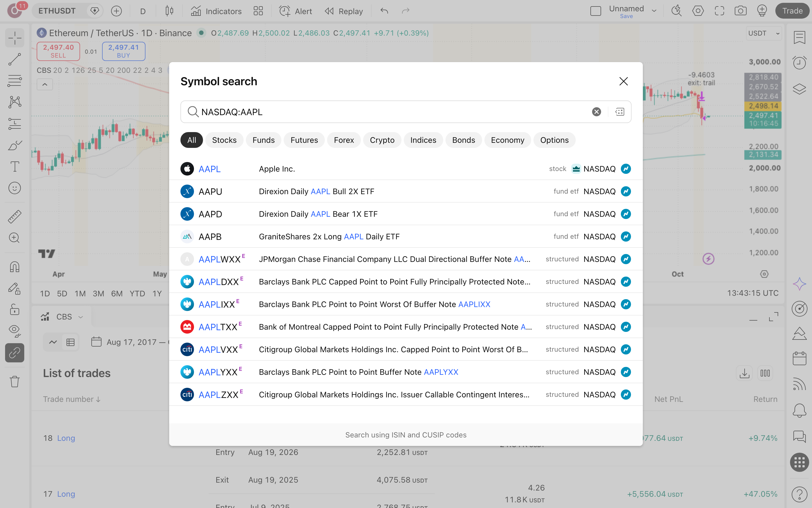Open the chart type candles icon

[x=169, y=11]
